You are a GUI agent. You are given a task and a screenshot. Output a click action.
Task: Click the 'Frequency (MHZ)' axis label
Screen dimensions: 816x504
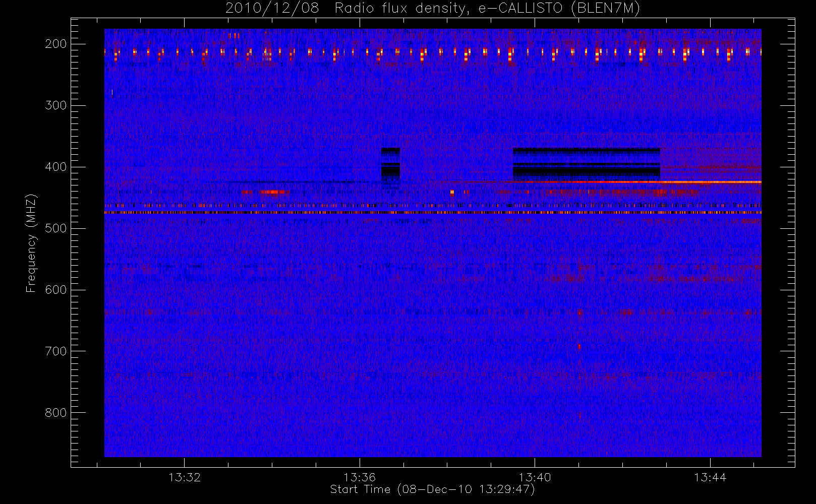(31, 243)
